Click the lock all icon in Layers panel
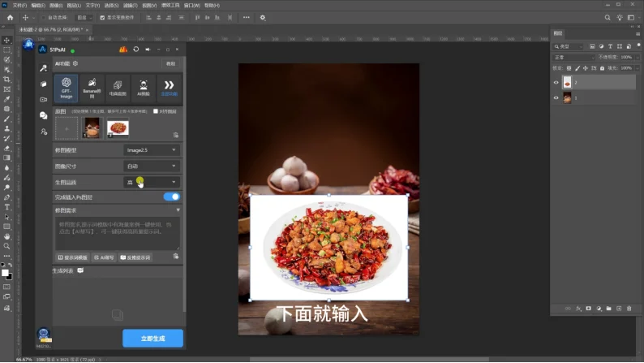 point(602,68)
